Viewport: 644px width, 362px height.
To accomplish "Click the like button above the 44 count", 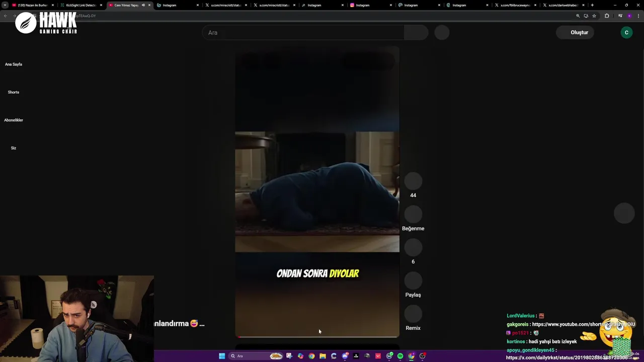I will (413, 181).
